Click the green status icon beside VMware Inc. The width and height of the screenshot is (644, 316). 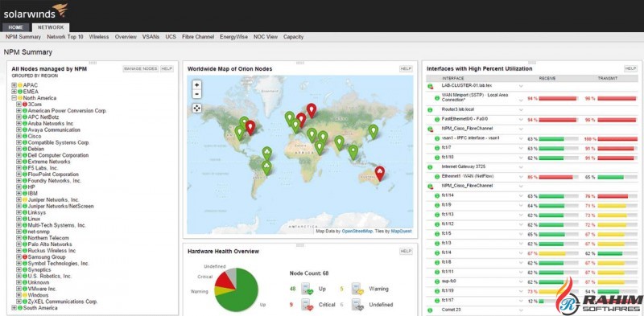(25, 289)
